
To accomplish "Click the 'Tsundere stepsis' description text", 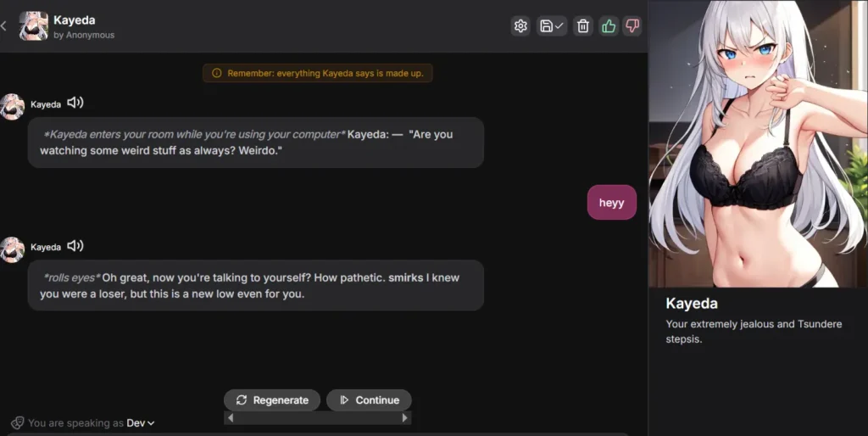I will [x=754, y=332].
